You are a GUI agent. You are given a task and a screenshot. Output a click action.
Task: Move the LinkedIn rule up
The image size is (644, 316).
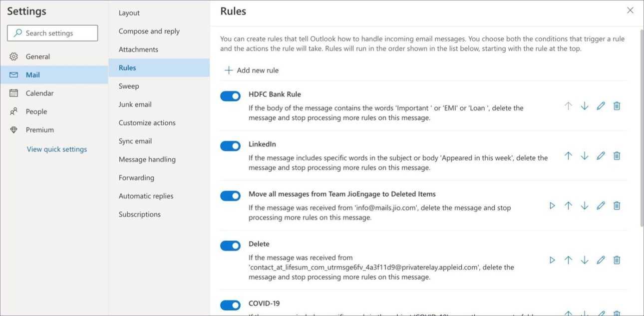pyautogui.click(x=568, y=156)
